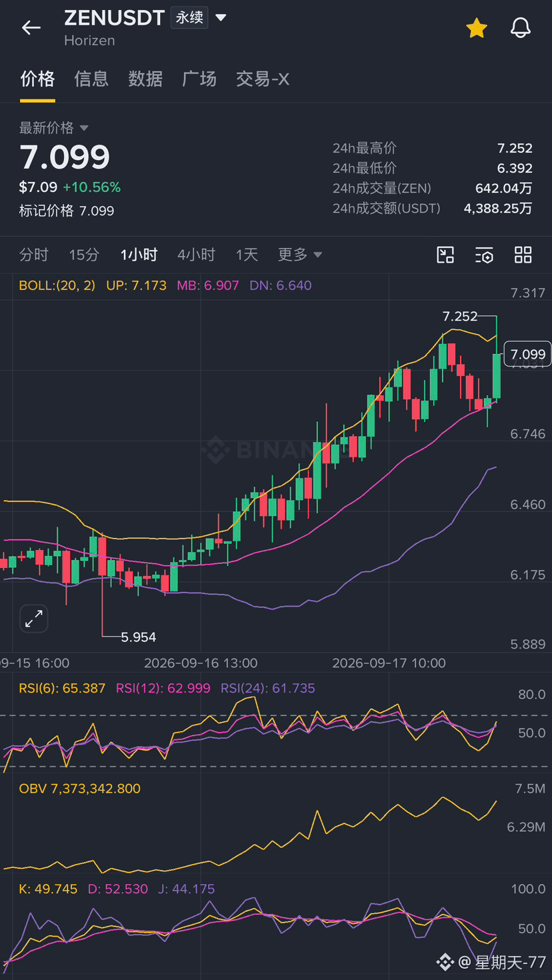The height and width of the screenshot is (980, 552).
Task: Switch to the 数据 tab
Action: 145,79
